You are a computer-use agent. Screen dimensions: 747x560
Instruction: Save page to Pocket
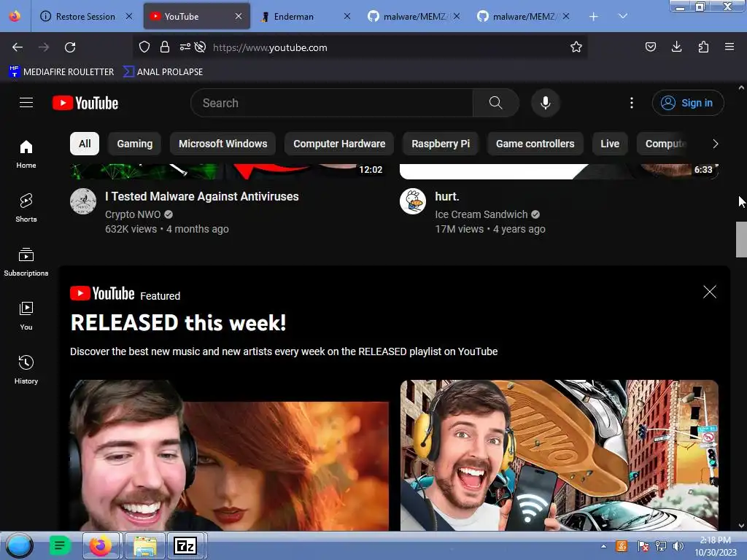coord(650,47)
